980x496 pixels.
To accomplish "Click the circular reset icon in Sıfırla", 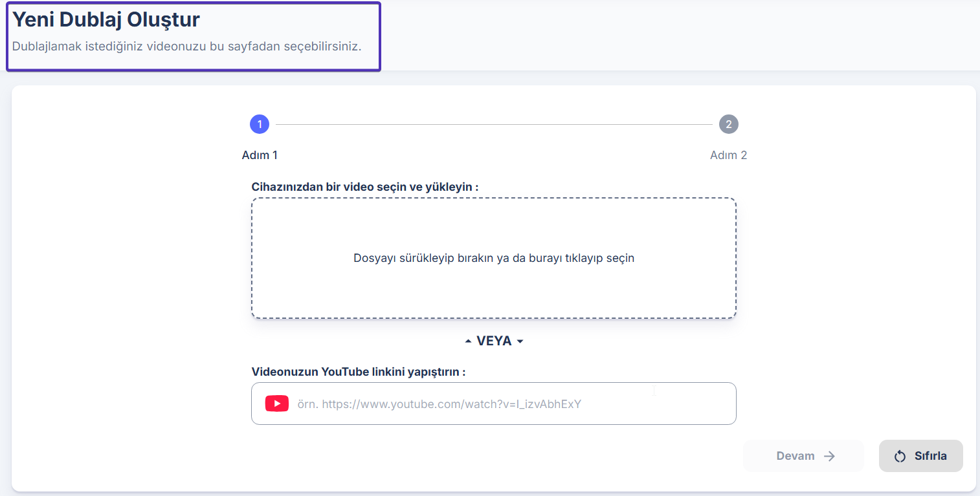I will tap(900, 457).
